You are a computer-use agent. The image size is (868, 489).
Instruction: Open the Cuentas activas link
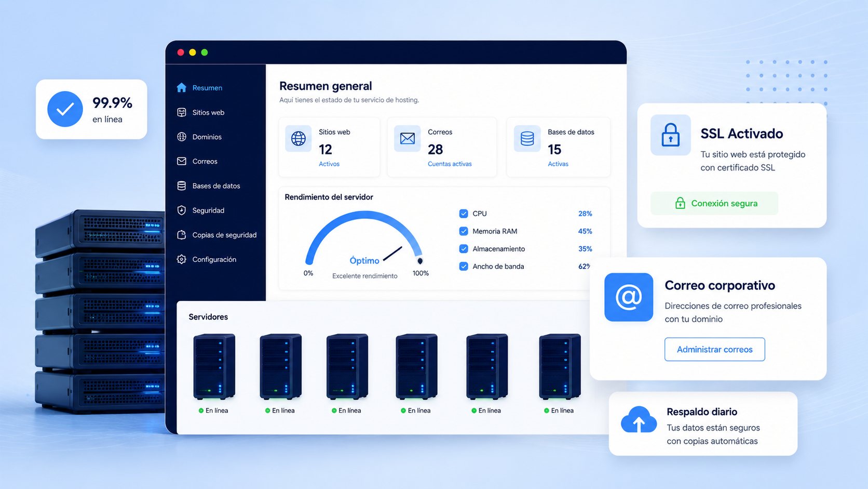click(450, 164)
